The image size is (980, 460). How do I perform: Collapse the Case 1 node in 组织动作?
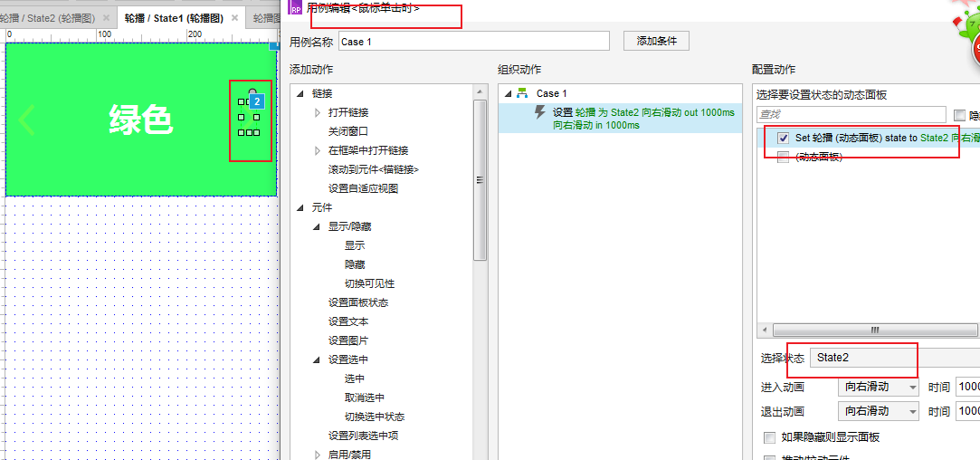tap(508, 93)
